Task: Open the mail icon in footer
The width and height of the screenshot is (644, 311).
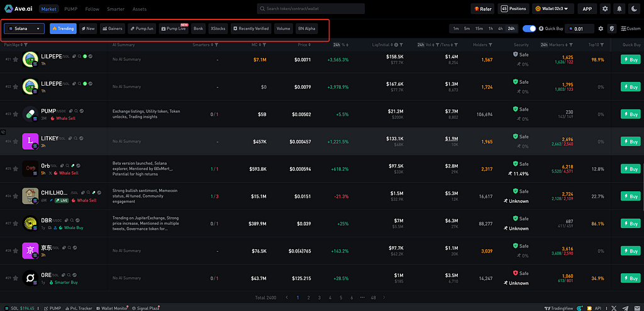Action: (636, 308)
